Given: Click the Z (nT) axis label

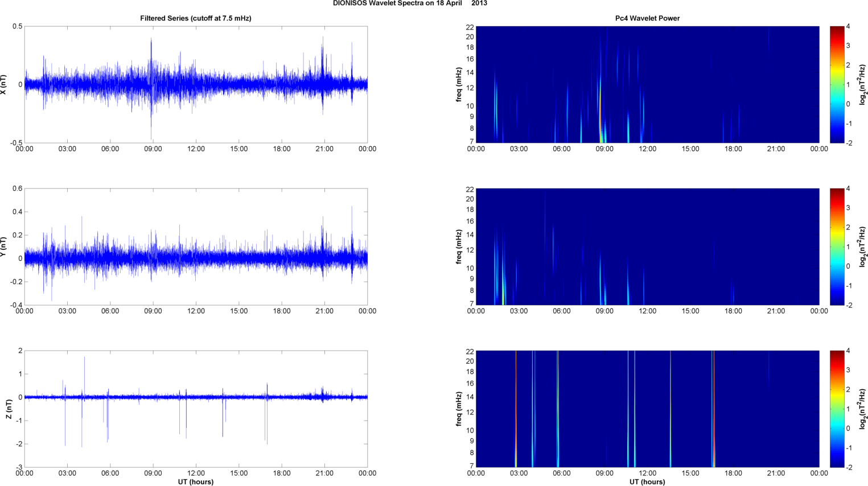Looking at the screenshot, I should tap(9, 409).
